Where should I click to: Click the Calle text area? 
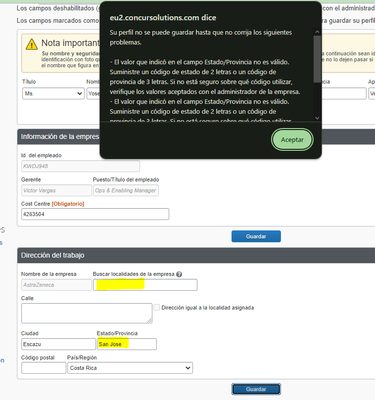[x=87, y=313]
